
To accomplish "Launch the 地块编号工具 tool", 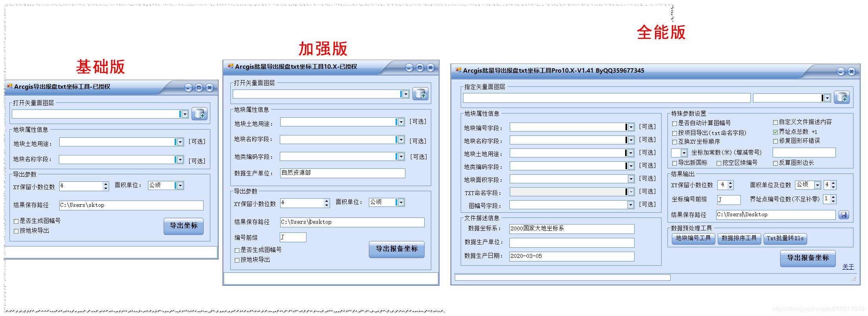I will pyautogui.click(x=693, y=238).
